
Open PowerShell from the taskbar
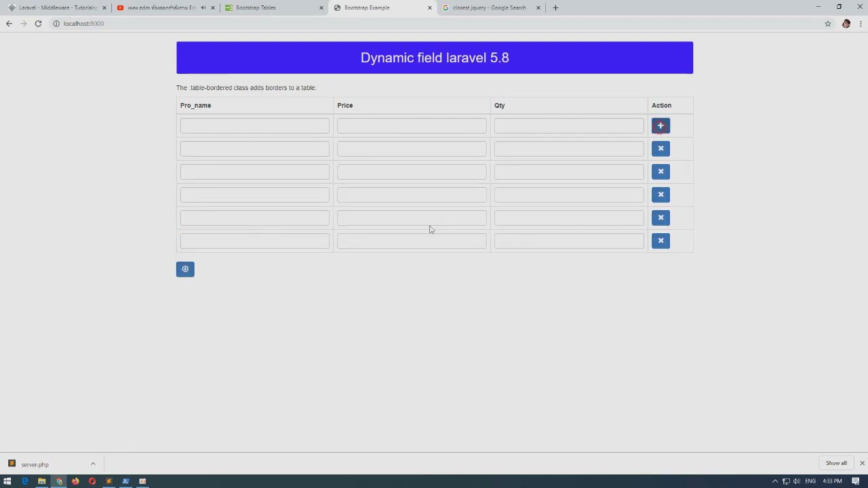click(x=125, y=481)
